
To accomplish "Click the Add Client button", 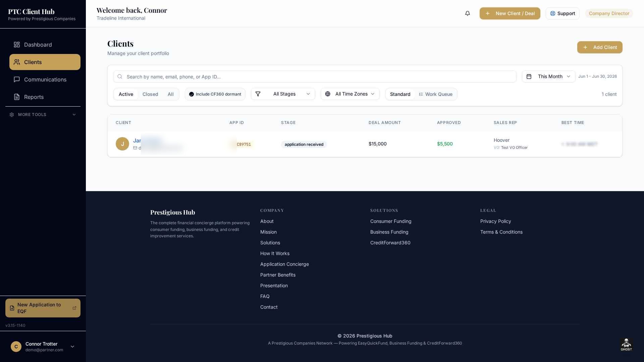I will [x=600, y=47].
